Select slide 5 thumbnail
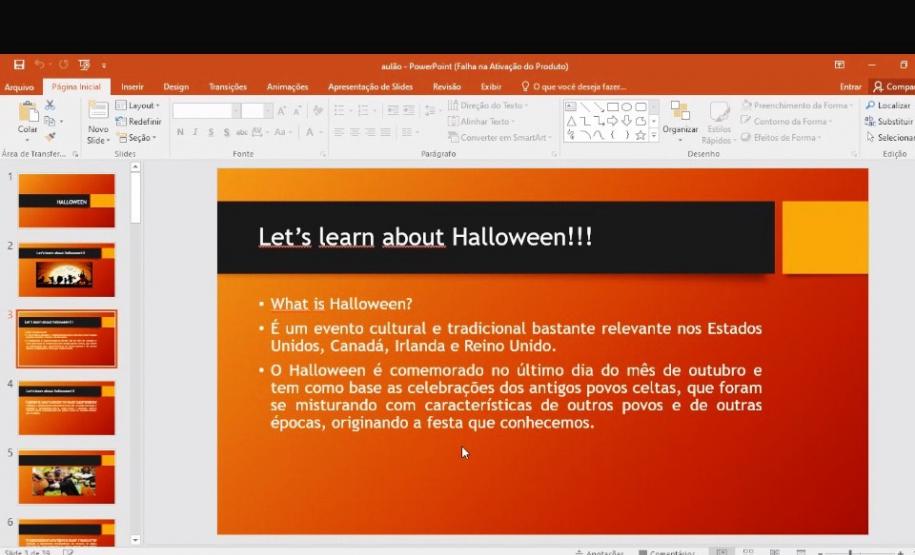The height and width of the screenshot is (555, 915). click(x=67, y=477)
